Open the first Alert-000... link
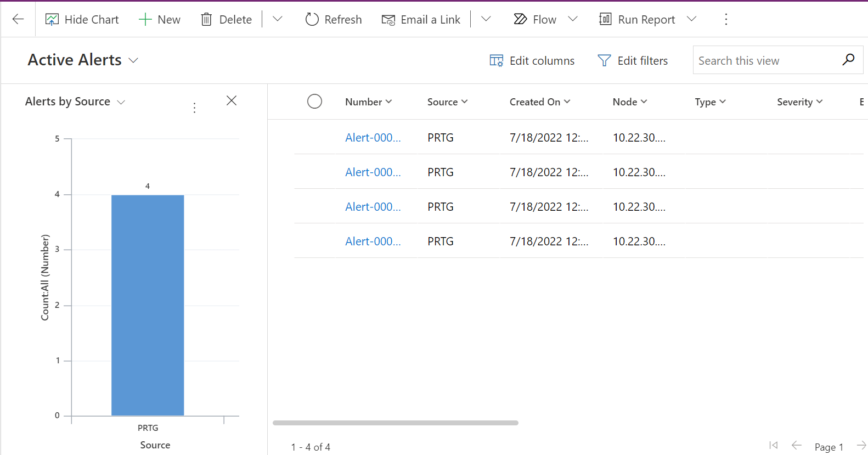 [373, 138]
